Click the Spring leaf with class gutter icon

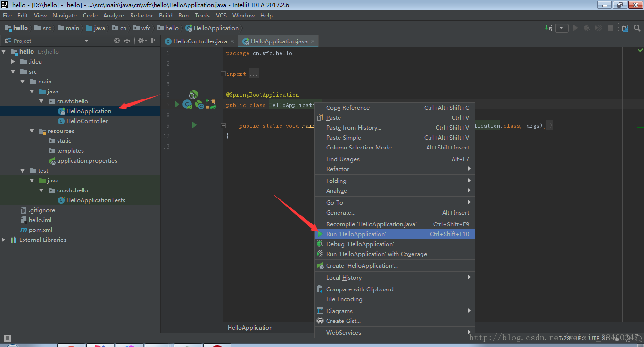199,105
